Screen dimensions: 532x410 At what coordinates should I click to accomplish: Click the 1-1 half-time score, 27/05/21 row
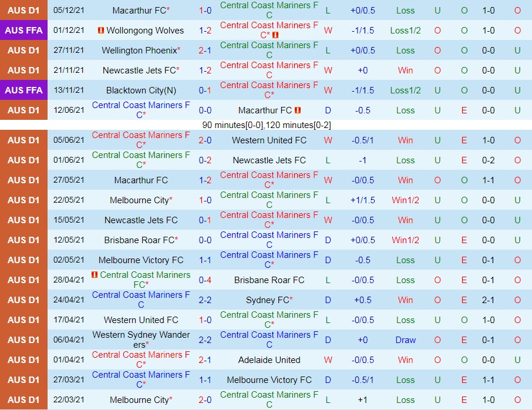point(488,180)
